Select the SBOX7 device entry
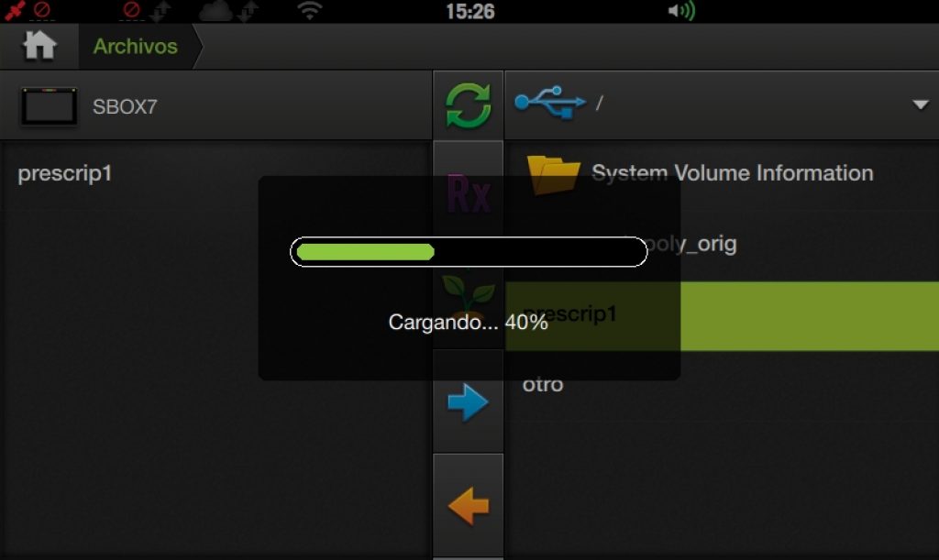 pos(215,106)
